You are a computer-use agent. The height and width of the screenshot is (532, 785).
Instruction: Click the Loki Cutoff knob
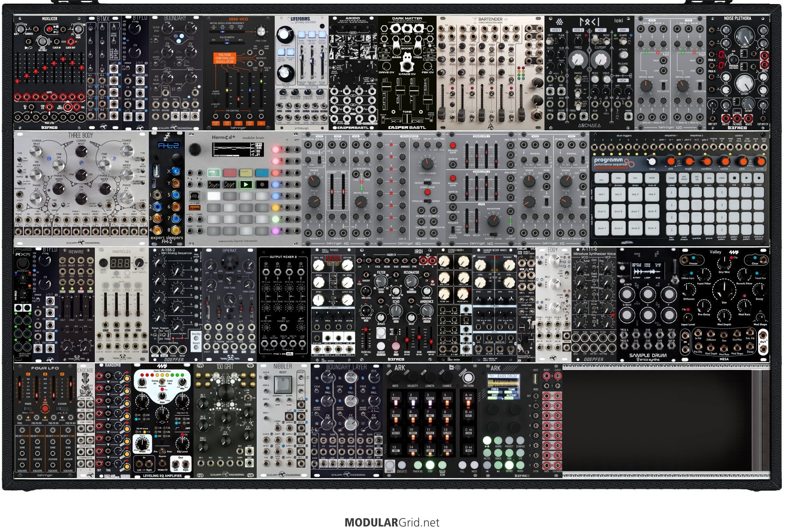click(x=600, y=59)
